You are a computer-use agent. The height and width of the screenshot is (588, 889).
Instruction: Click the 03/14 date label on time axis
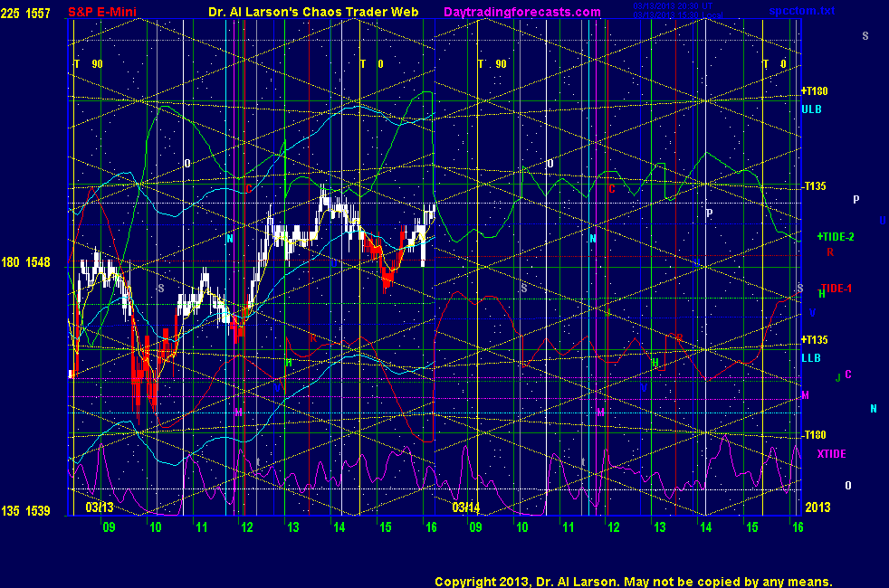point(465,507)
